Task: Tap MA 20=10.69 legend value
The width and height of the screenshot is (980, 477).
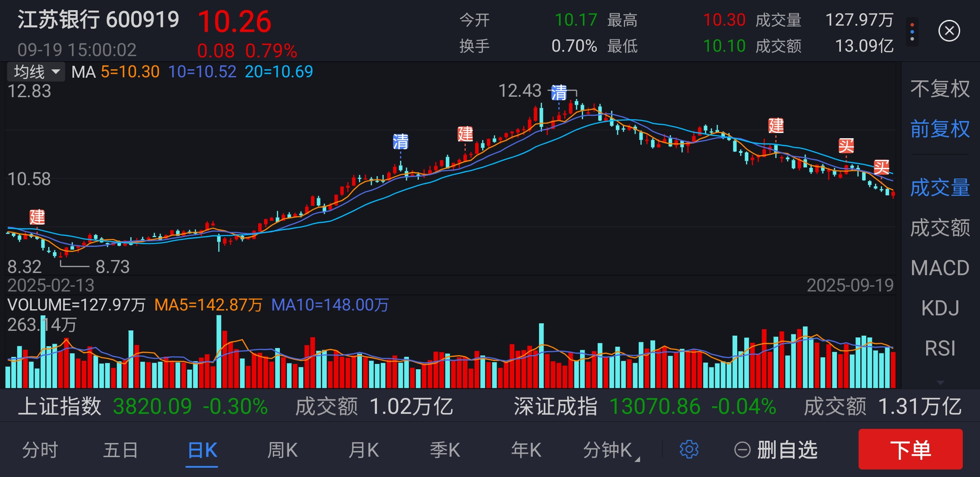Action: [x=279, y=72]
